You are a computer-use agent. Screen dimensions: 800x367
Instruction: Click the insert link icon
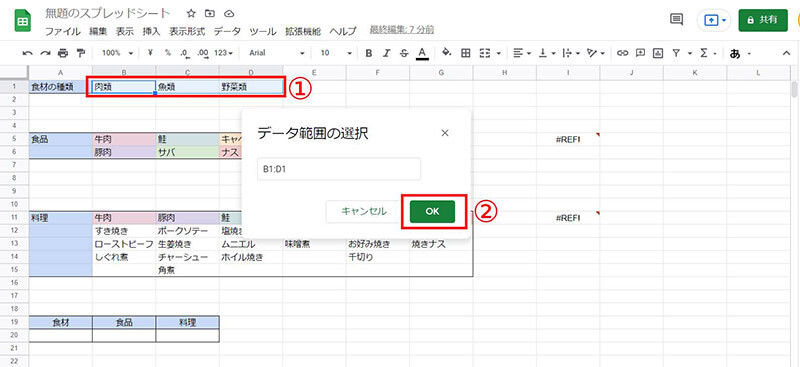pyautogui.click(x=622, y=53)
